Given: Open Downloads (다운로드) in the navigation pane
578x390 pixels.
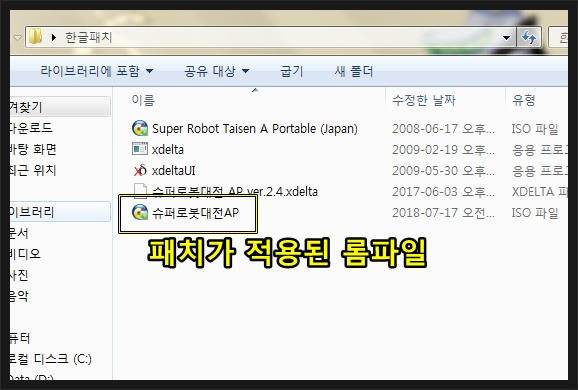Looking at the screenshot, I should 31,128.
